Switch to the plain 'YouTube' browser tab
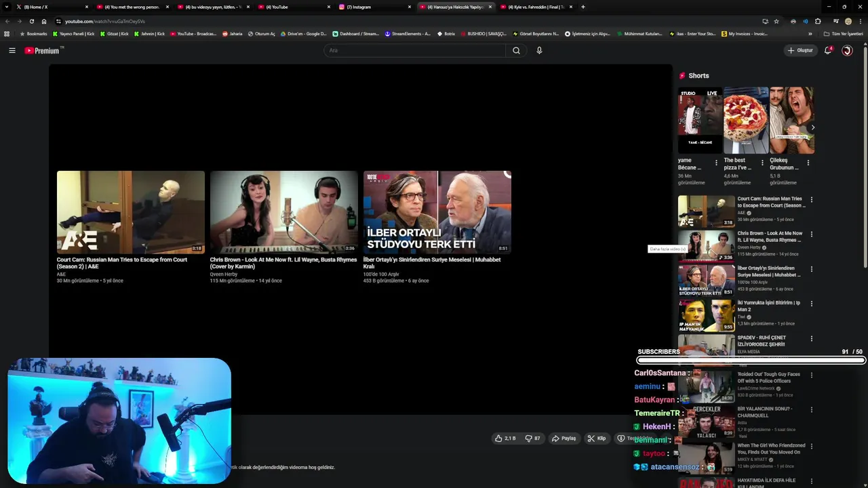Image resolution: width=868 pixels, height=488 pixels. (x=294, y=7)
